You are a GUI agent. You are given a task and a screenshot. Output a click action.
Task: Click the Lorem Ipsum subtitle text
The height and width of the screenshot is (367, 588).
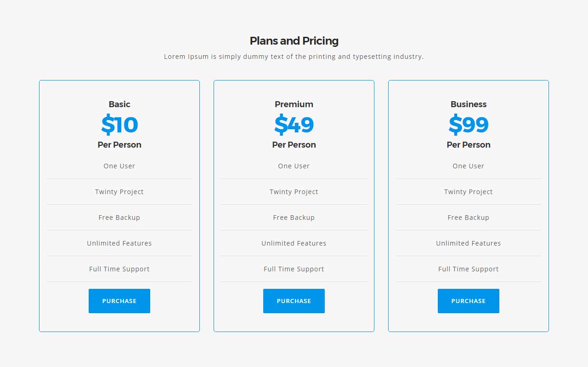pyautogui.click(x=294, y=57)
